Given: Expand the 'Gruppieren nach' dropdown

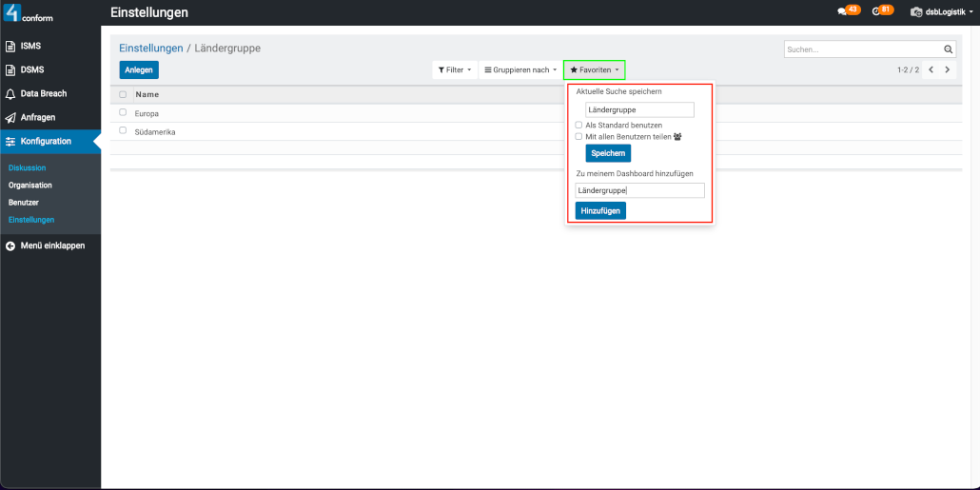Looking at the screenshot, I should click(x=520, y=70).
